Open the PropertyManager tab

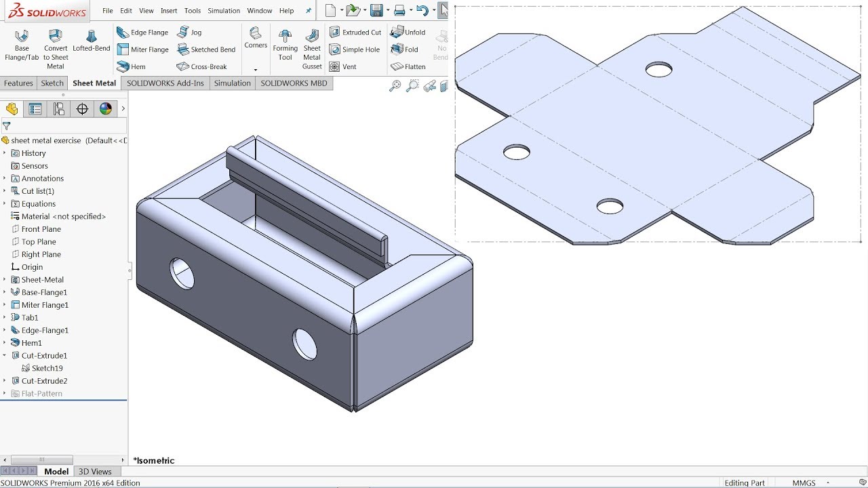click(35, 109)
